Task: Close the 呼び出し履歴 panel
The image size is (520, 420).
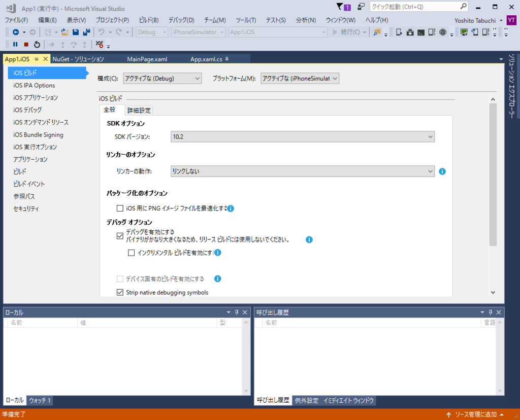Action: tap(499, 312)
